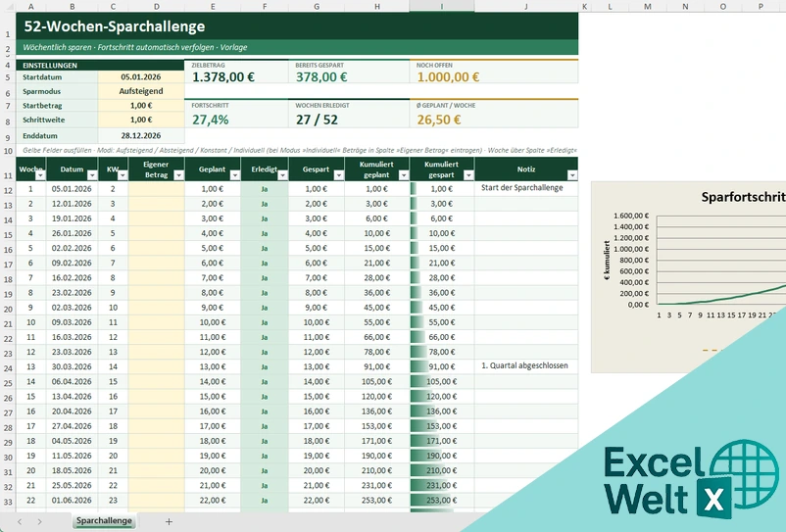Open the Geplant column filter dropdown
The width and height of the screenshot is (786, 532).
tap(234, 175)
